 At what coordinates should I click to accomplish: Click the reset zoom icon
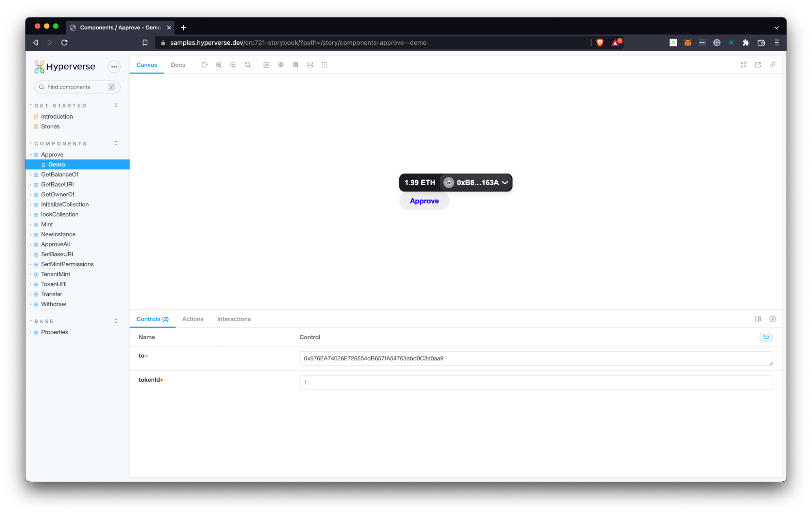[248, 65]
